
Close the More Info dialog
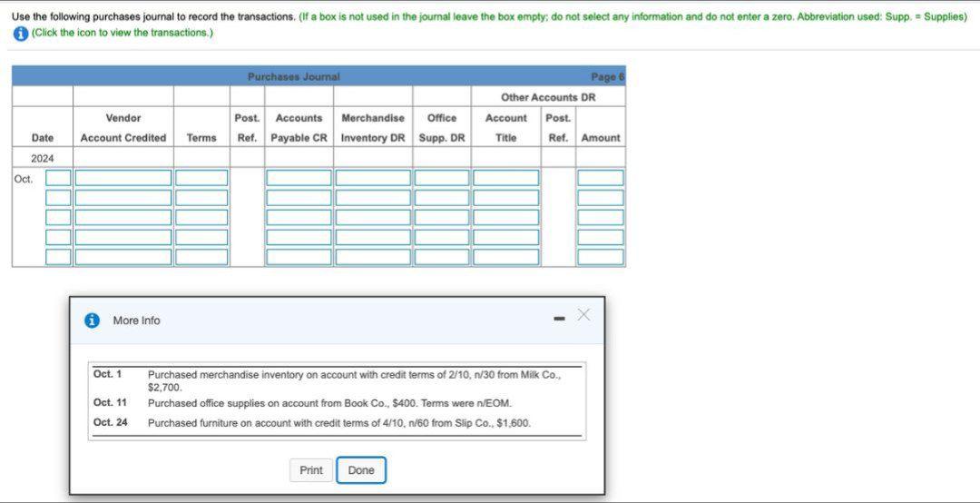(583, 315)
